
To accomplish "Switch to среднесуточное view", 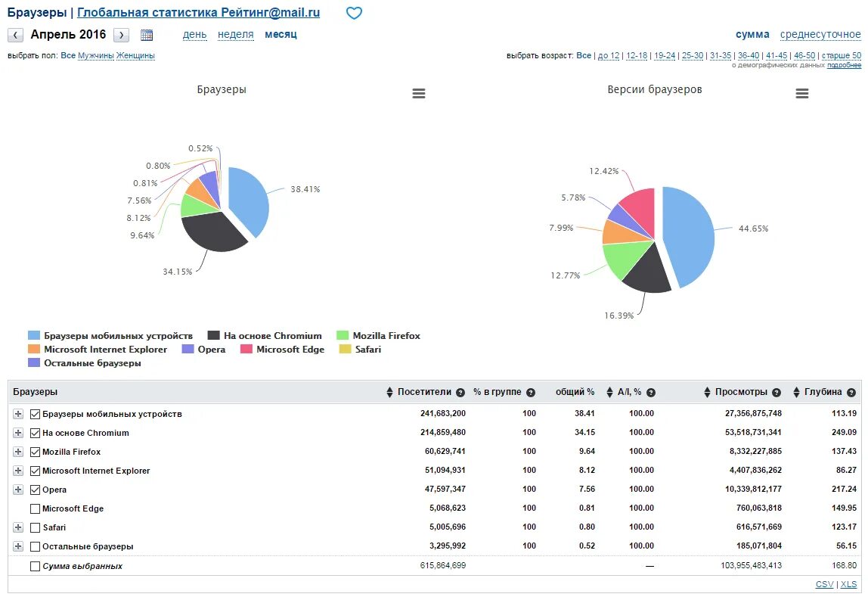I will tap(820, 34).
